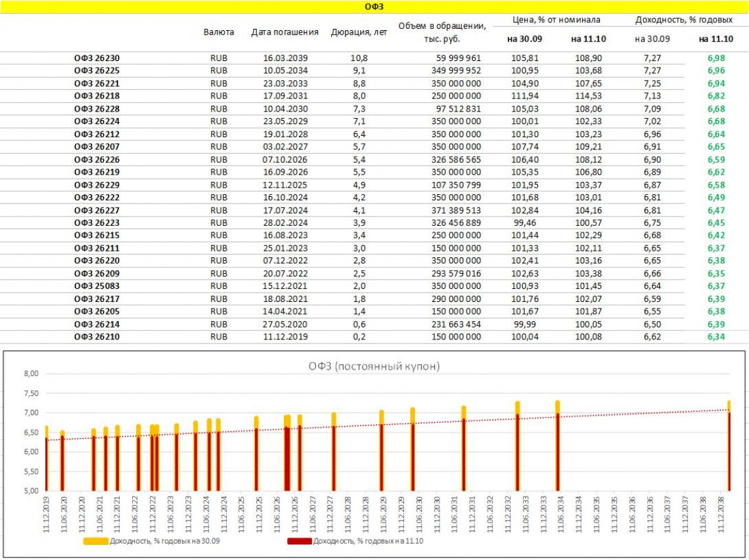Select the Дата погашения column header

284,32
